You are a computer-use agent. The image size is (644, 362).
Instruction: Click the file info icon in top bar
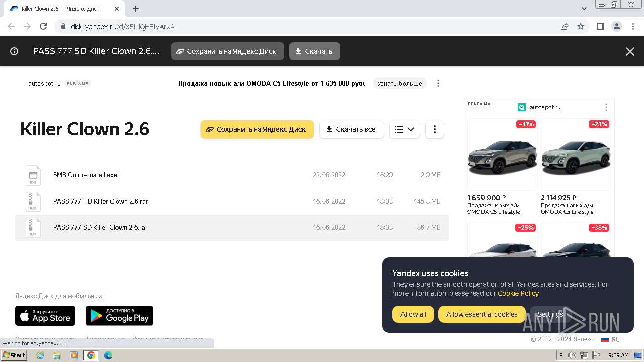[14, 51]
